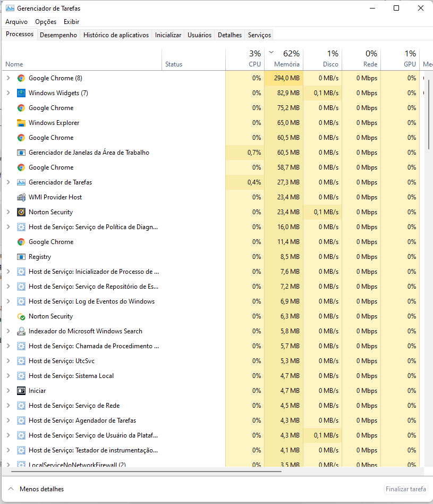The height and width of the screenshot is (504, 433).
Task: Select the 294,0 MB memory cell
Action: [x=284, y=78]
